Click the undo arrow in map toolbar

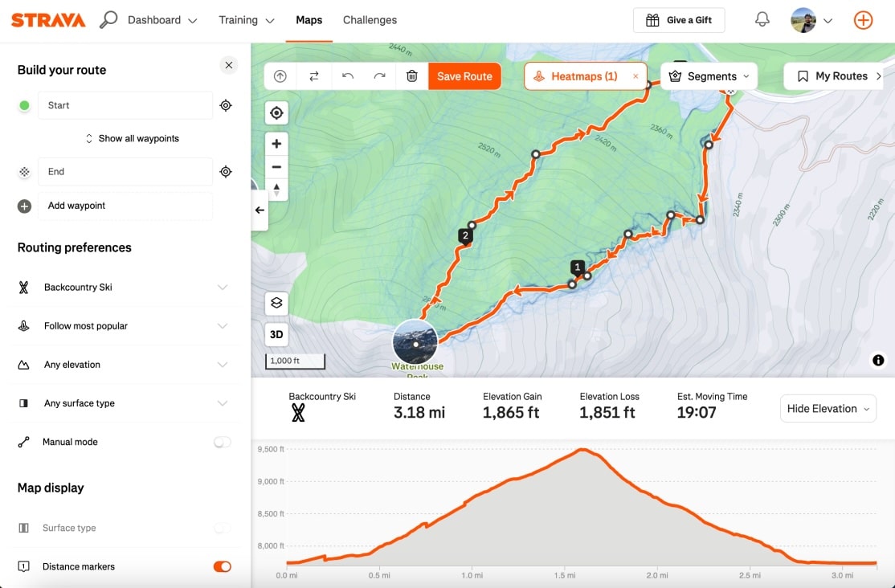click(x=347, y=76)
